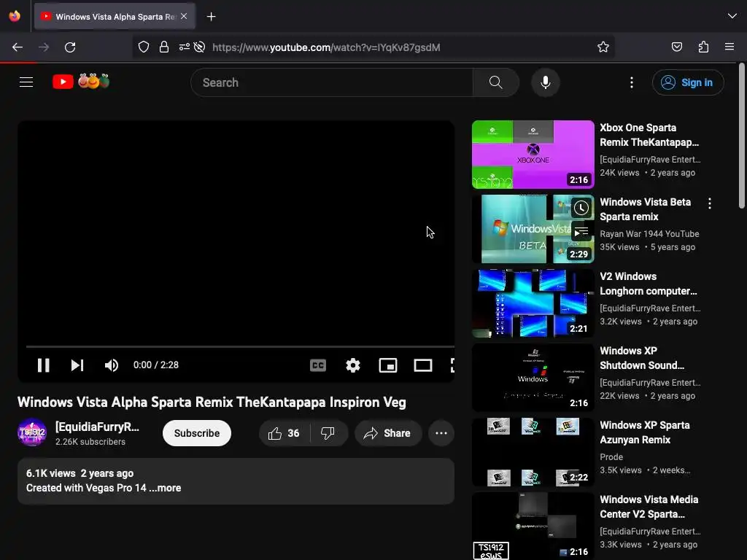Add Vista Beta video to Watch later
This screenshot has width=747, height=560.
(581, 208)
